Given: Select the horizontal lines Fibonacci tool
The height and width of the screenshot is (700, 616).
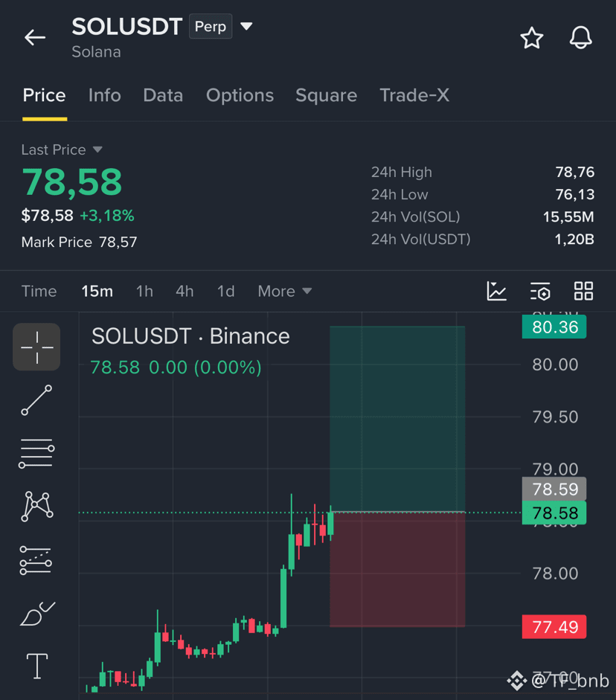Looking at the screenshot, I should pos(36,453).
